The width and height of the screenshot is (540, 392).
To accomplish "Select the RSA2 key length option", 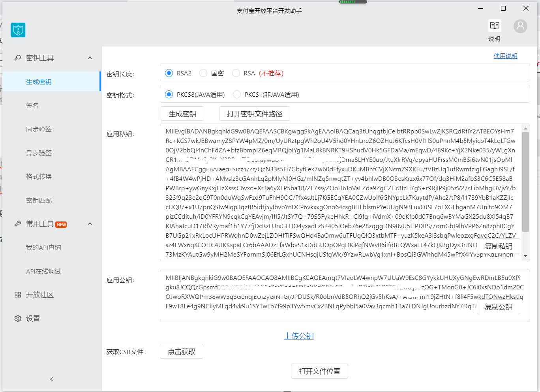I will pos(169,73).
